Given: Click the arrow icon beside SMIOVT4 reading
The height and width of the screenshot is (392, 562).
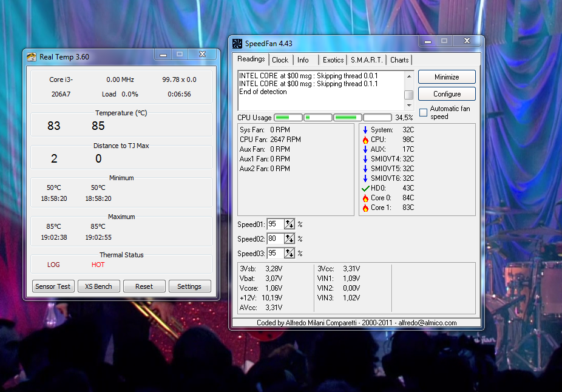Looking at the screenshot, I should (x=365, y=159).
